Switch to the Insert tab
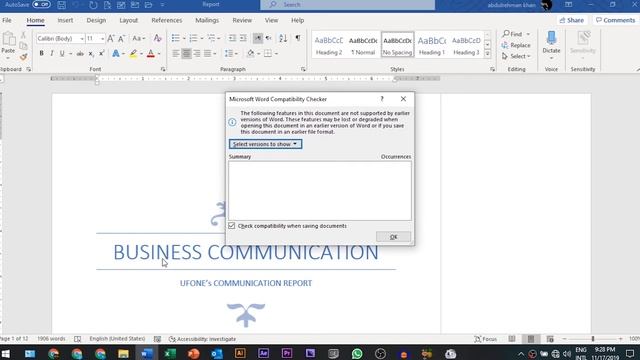The image size is (640, 360). point(65,20)
